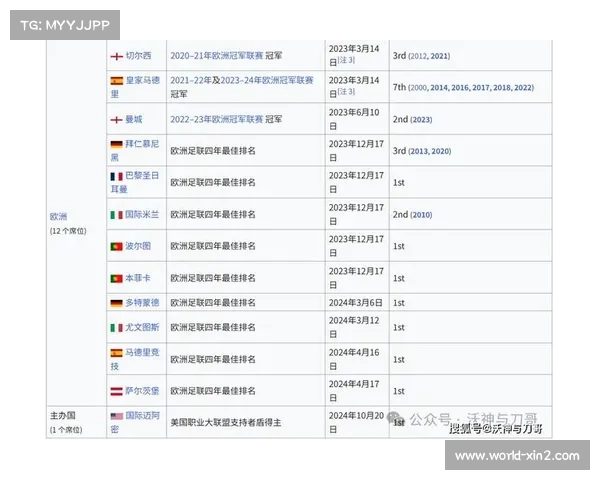Follow the 欧洲 confederation link
This screenshot has width=600, height=480.
pos(59,217)
